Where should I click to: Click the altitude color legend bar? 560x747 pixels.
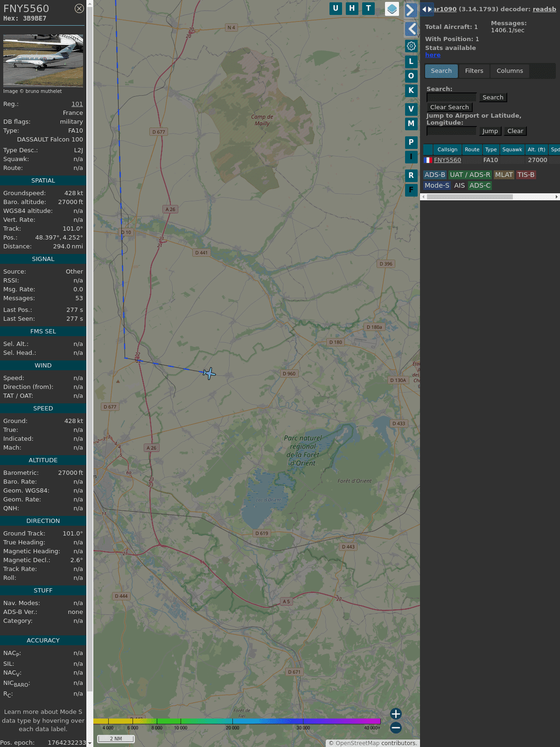click(237, 721)
